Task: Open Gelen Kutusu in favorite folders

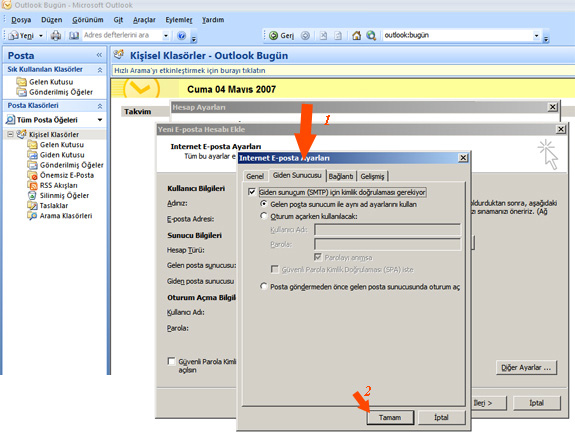Action: point(51,82)
